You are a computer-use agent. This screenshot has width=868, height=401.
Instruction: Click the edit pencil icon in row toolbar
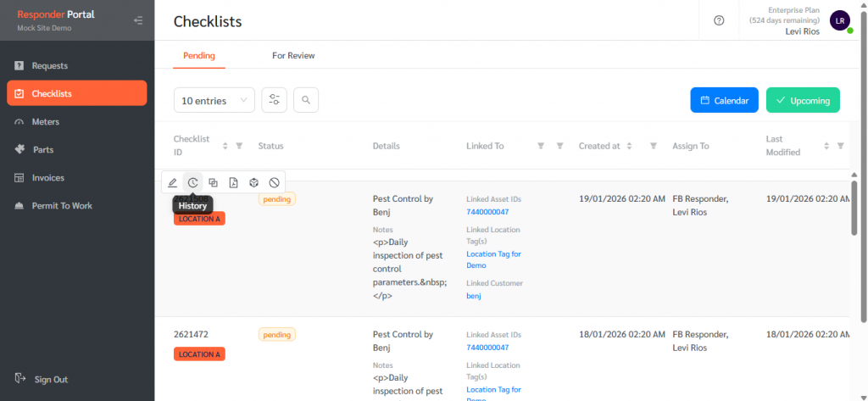[x=173, y=182]
